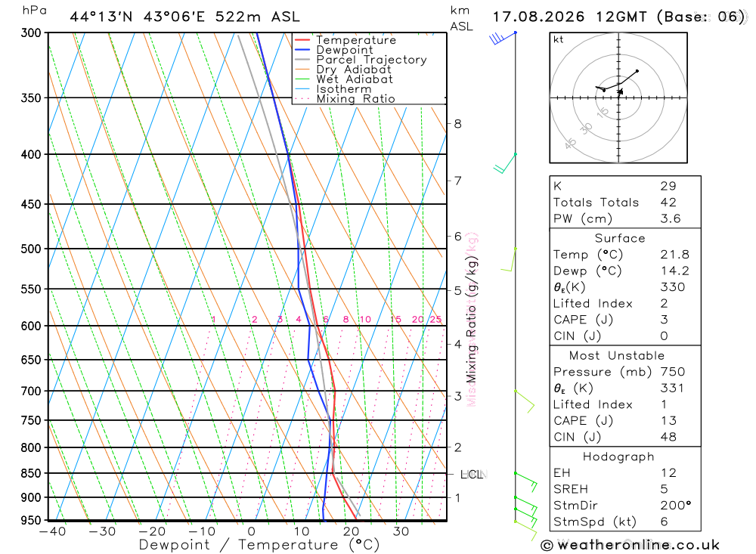Image resolution: width=756 pixels, height=554 pixels.
Task: Click the EH value 12
Action: pos(668,473)
